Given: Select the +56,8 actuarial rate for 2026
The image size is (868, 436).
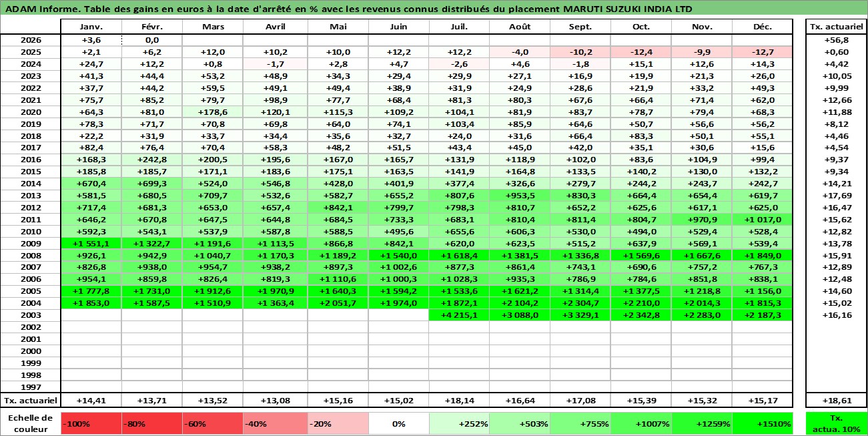Looking at the screenshot, I should (836, 40).
